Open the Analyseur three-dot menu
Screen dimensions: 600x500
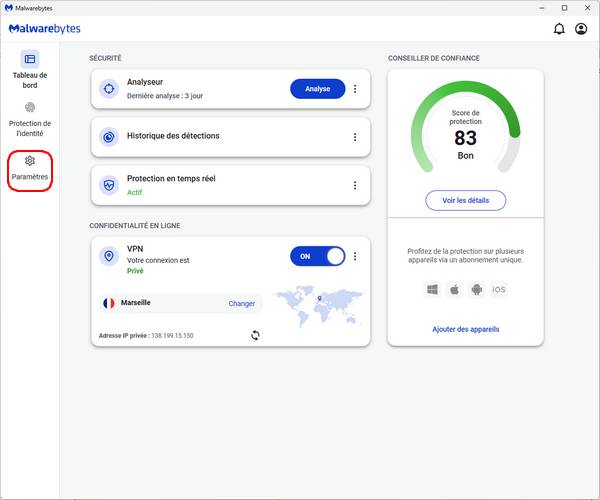pos(355,89)
